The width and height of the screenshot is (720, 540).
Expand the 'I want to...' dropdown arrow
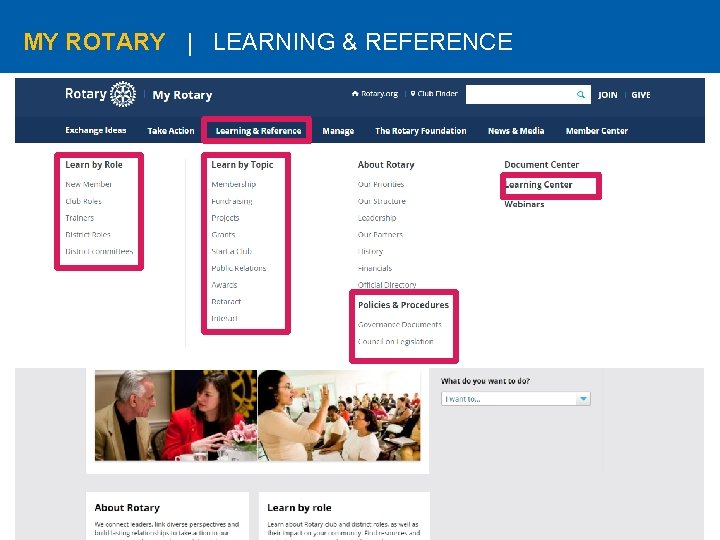(583, 399)
